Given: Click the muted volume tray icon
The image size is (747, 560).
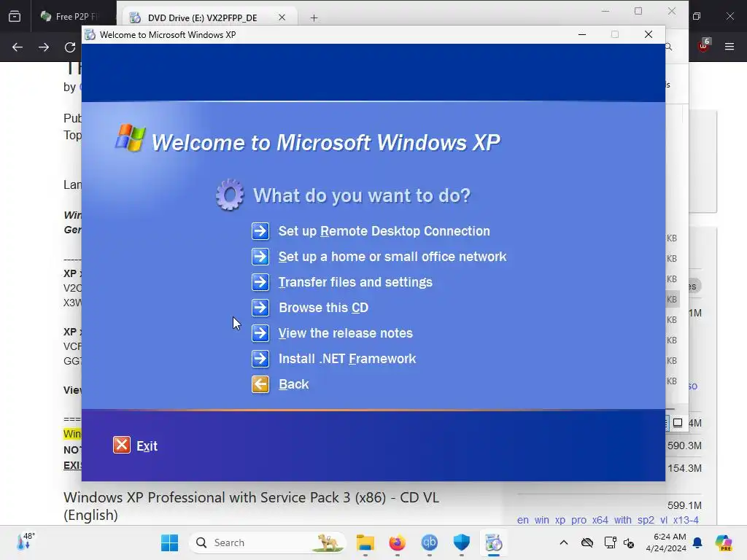Looking at the screenshot, I should (629, 542).
